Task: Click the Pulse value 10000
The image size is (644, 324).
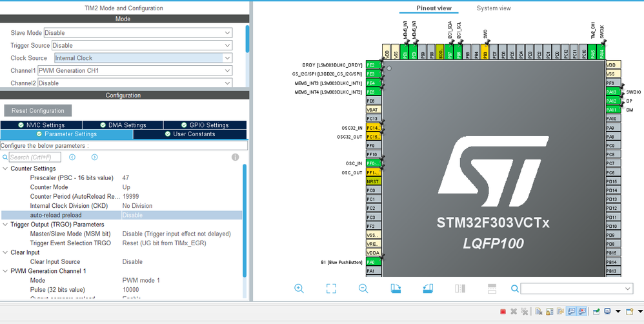Action: 130,290
